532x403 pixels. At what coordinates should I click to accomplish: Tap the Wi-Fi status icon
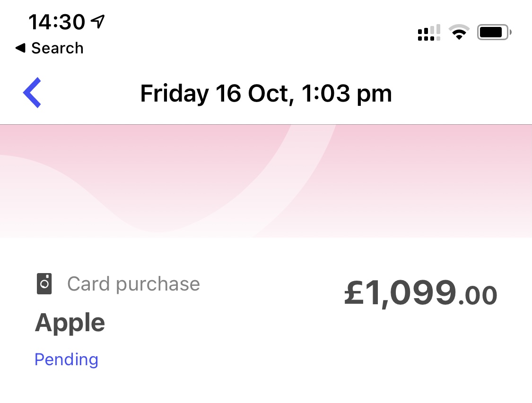458,33
